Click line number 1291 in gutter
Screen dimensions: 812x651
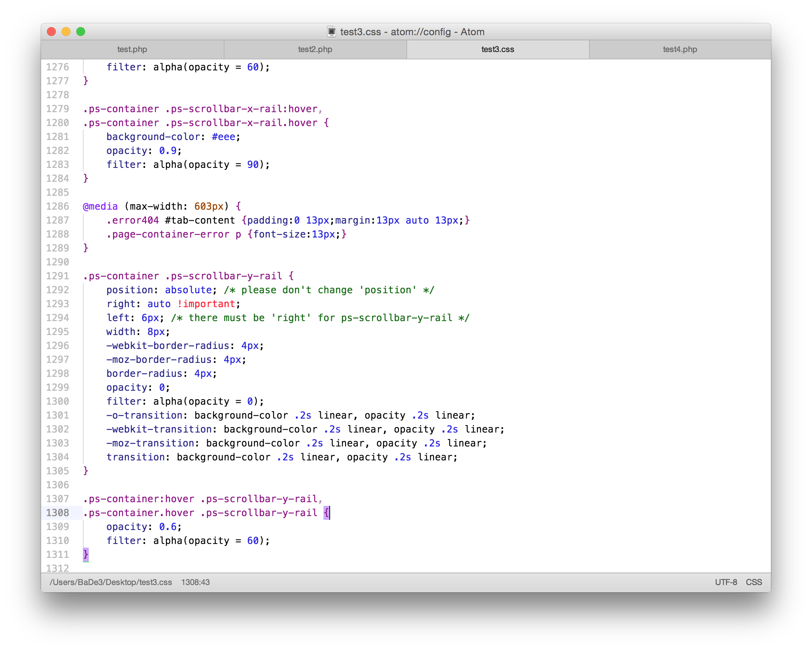coord(58,276)
